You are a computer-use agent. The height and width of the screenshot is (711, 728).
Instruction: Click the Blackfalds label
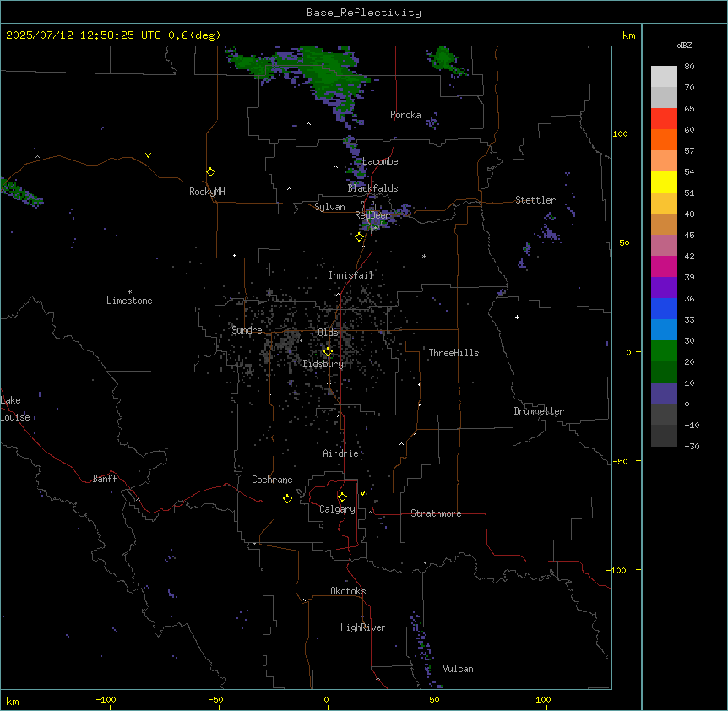pyautogui.click(x=372, y=188)
